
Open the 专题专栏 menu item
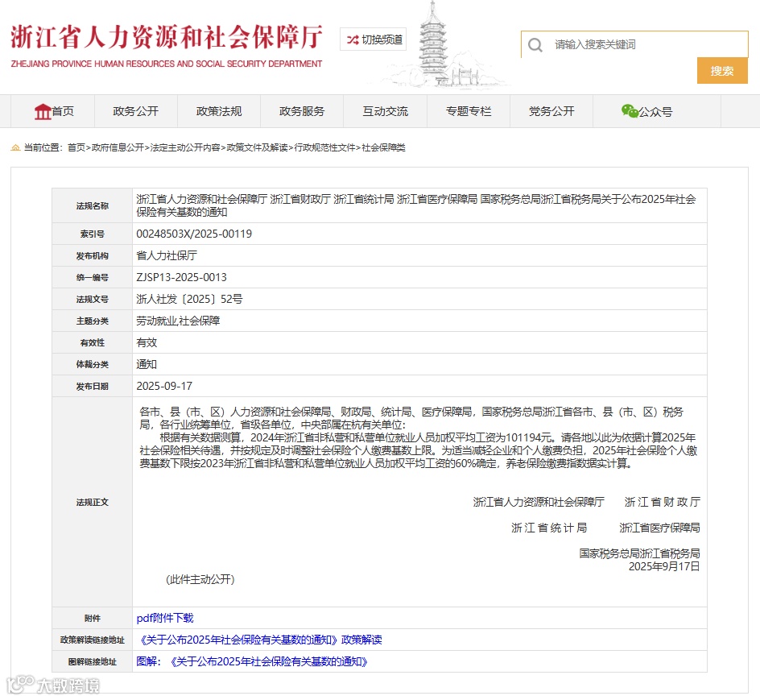[x=469, y=112]
